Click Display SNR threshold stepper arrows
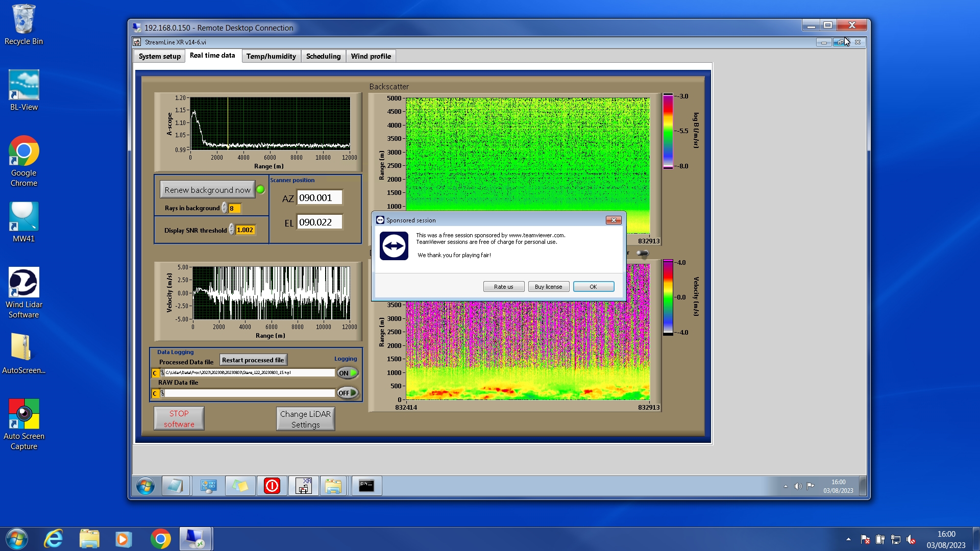Viewport: 980px width, 551px height. [232, 230]
